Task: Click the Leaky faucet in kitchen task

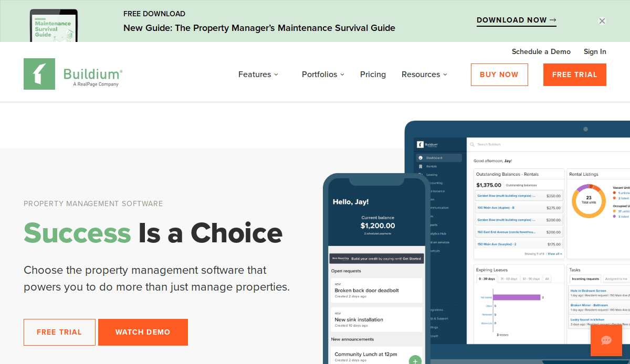Action: (600, 322)
